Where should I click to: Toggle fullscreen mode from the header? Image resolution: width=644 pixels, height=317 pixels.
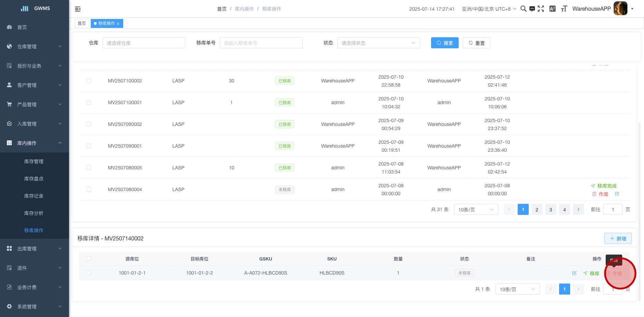(541, 9)
